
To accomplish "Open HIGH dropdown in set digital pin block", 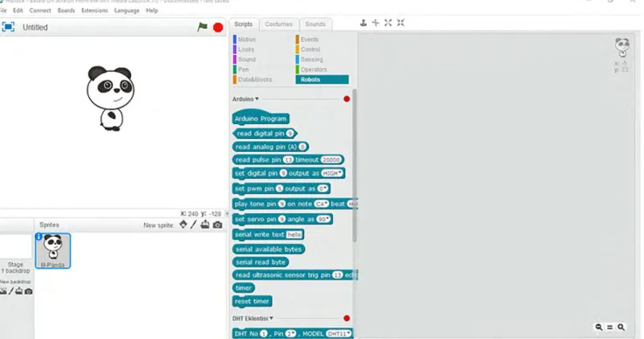I will coord(332,173).
